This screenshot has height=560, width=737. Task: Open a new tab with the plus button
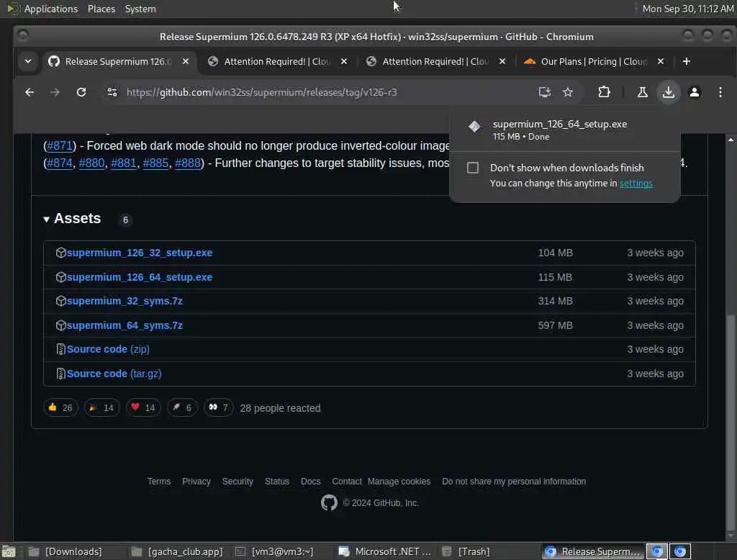(x=686, y=62)
